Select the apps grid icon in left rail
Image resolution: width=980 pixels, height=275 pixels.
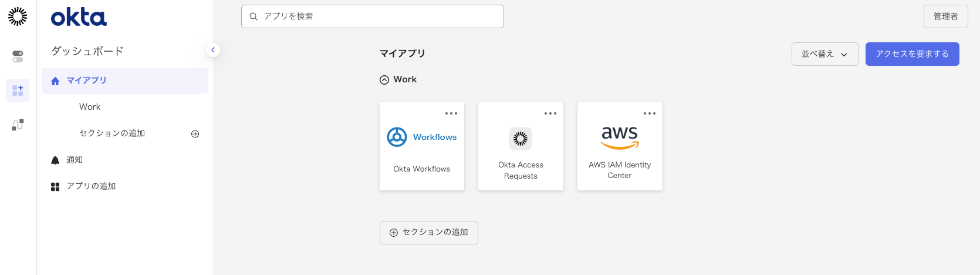tap(18, 90)
